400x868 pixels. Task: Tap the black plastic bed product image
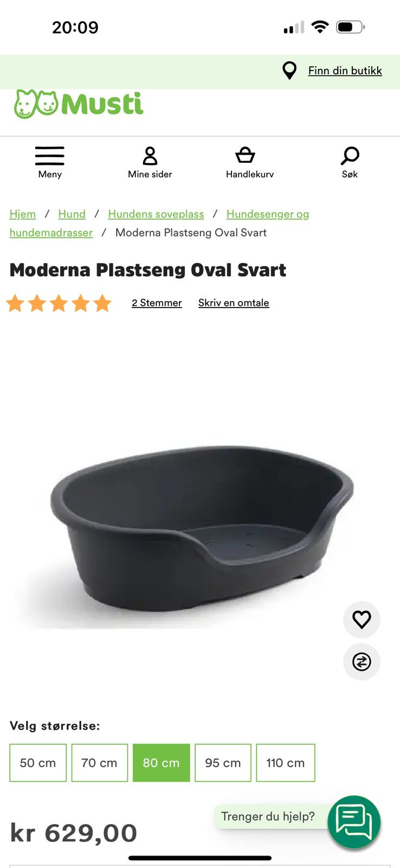[202, 529]
